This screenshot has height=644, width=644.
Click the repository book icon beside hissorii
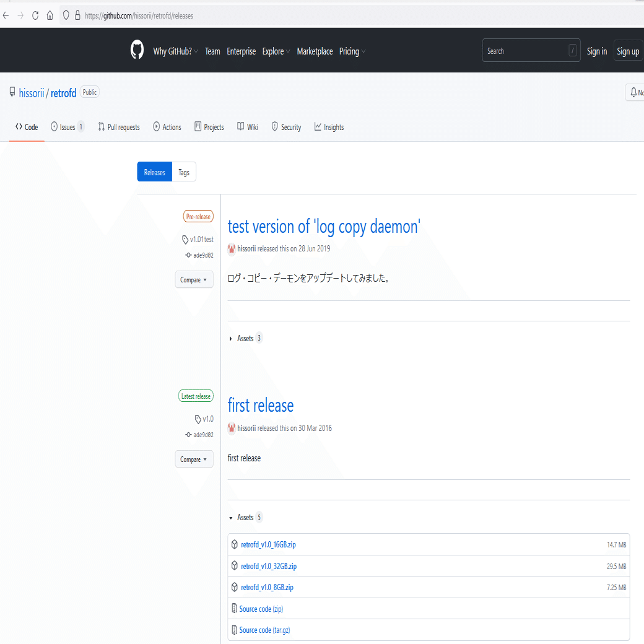click(12, 92)
